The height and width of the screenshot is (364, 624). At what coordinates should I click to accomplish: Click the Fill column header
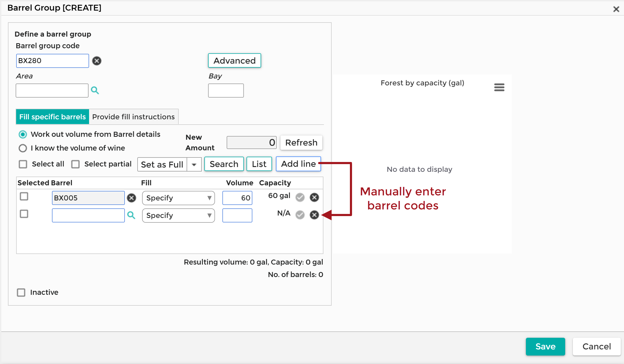click(x=146, y=183)
